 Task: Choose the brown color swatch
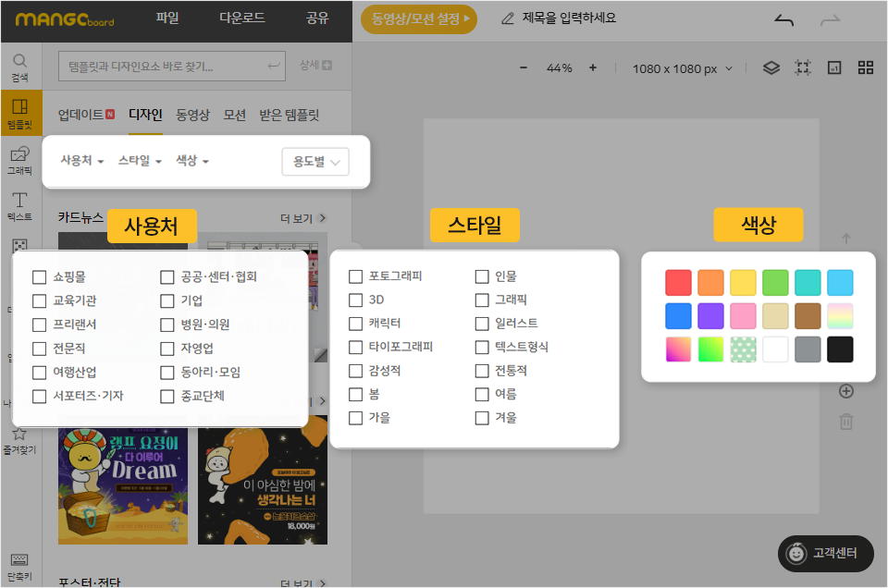click(808, 316)
